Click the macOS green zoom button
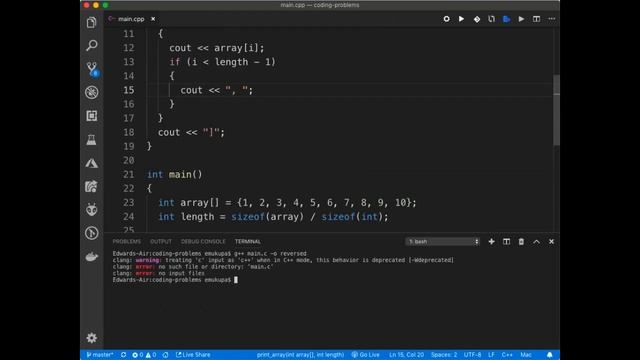 [105, 5]
